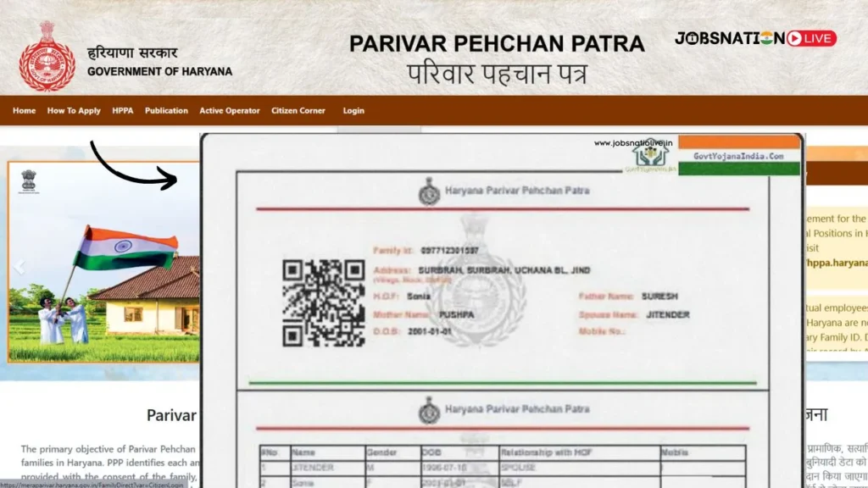
Task: Click address text SURBRAH, SURBRAH, UCHANA BL, JIND
Action: [x=504, y=270]
